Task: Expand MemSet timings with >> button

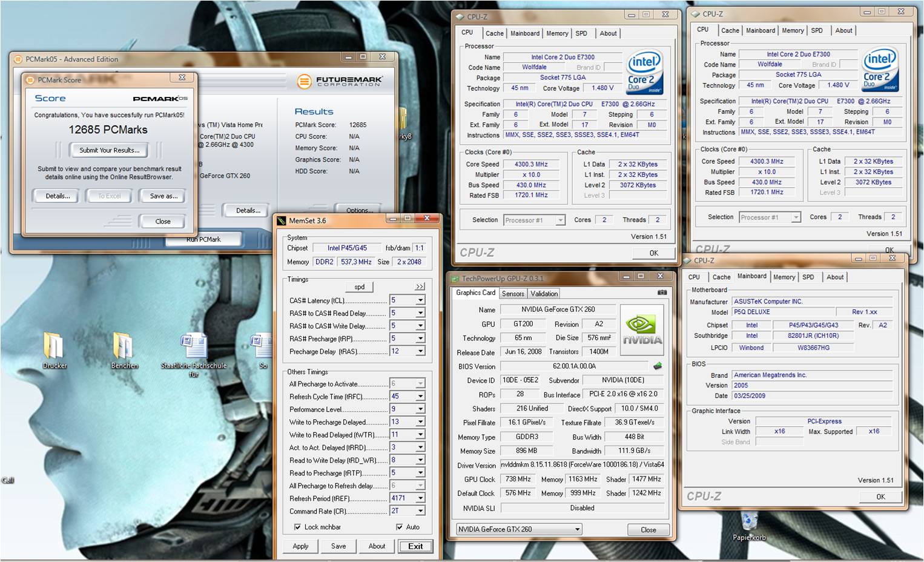Action: [x=420, y=286]
